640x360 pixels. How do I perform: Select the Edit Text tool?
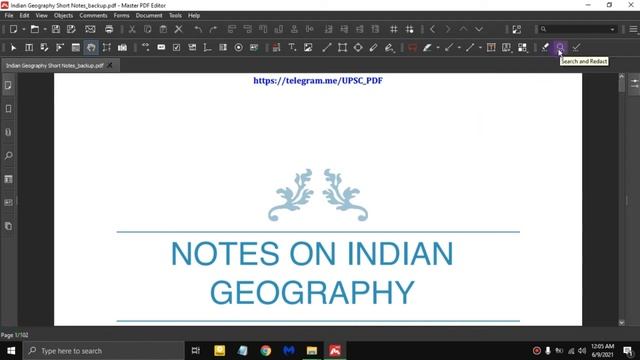click(x=29, y=48)
